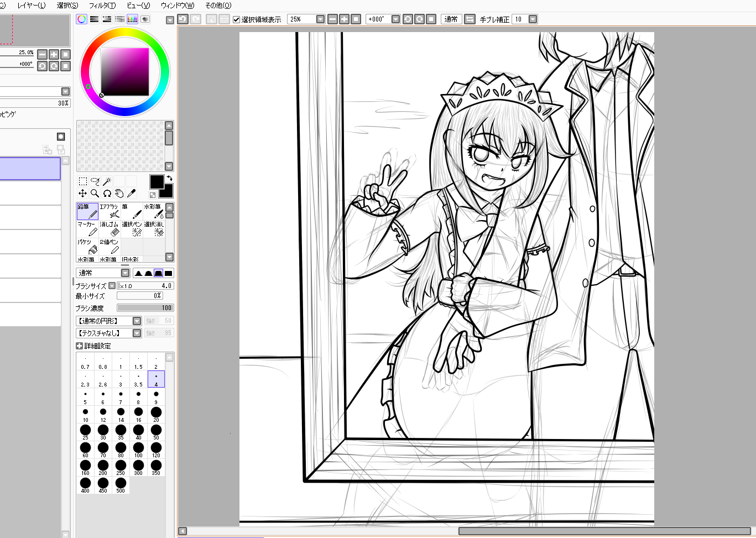Pick the eyedropper color picker tool
756x538 pixels.
[131, 194]
